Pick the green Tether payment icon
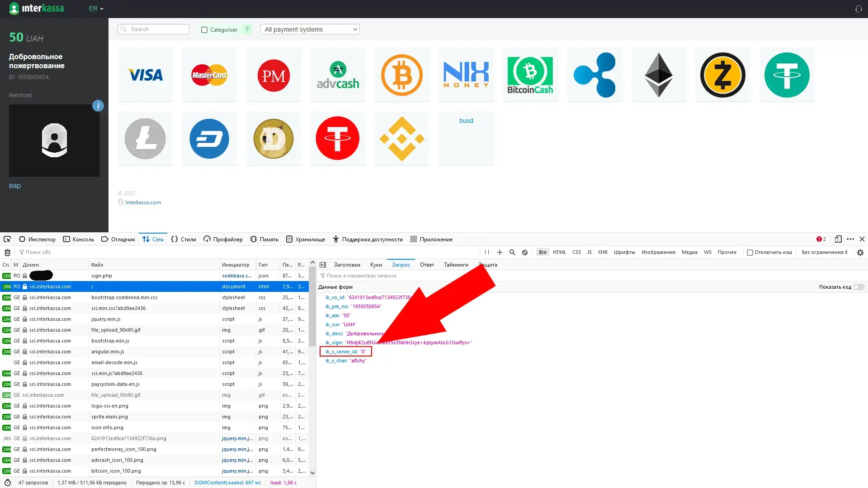 (787, 75)
